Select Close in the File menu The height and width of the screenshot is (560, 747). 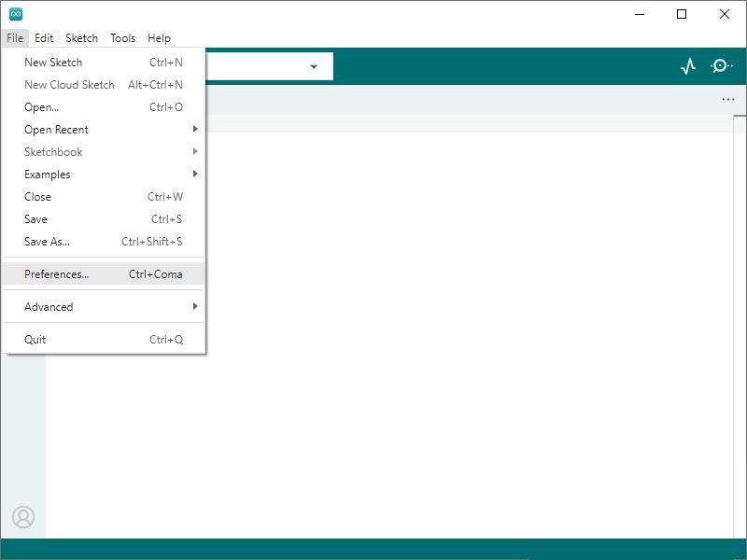[x=104, y=197]
